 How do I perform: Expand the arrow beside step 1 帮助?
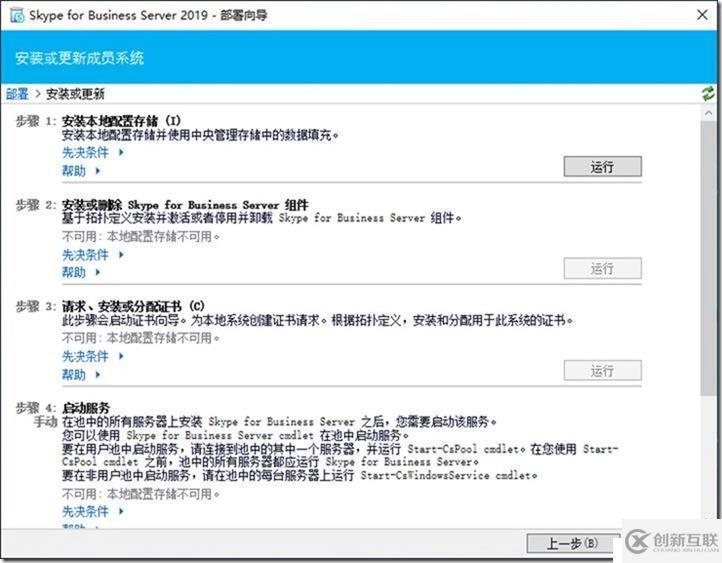tap(98, 171)
